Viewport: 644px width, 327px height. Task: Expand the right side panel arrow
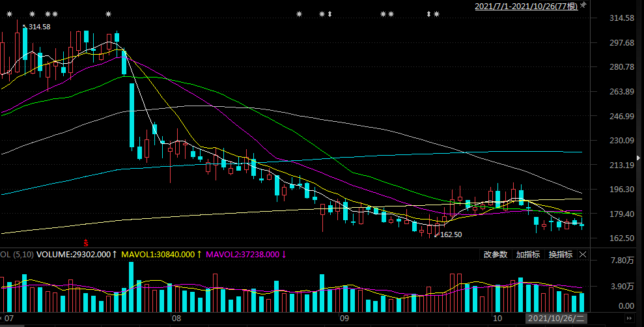click(x=638, y=158)
